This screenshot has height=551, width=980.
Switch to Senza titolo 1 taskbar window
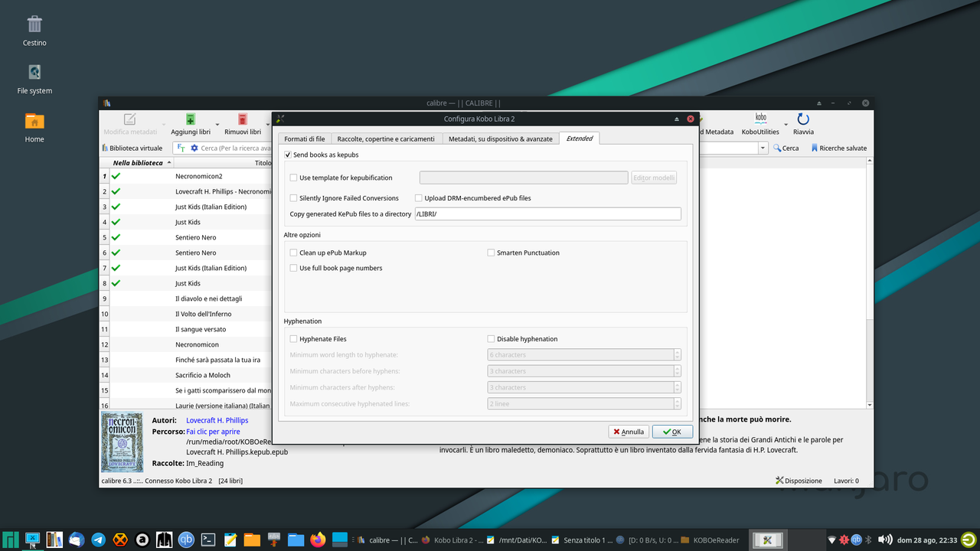coord(581,540)
